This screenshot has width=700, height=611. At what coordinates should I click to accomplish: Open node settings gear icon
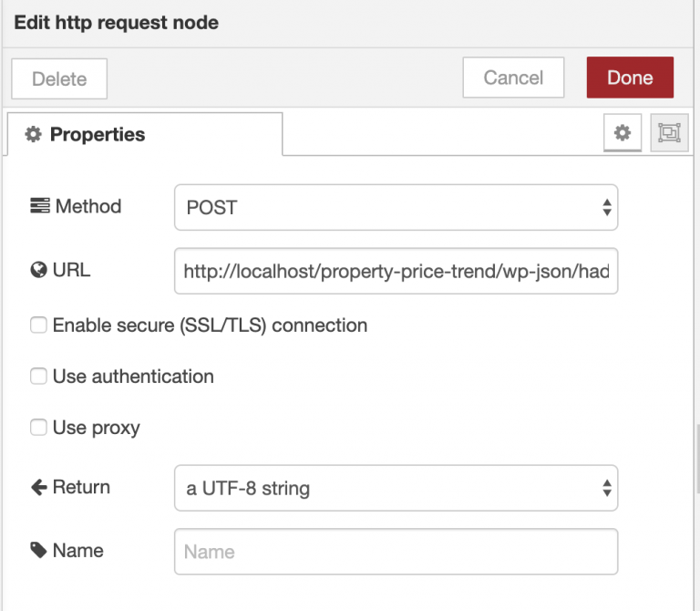coord(623,133)
